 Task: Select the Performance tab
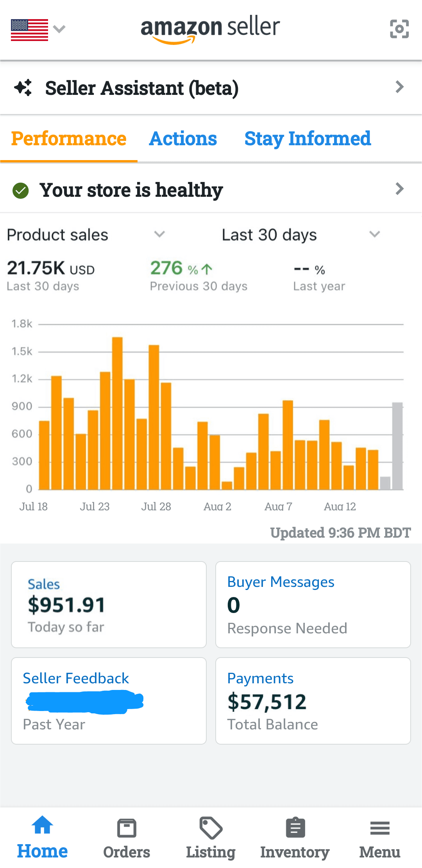[x=69, y=139]
